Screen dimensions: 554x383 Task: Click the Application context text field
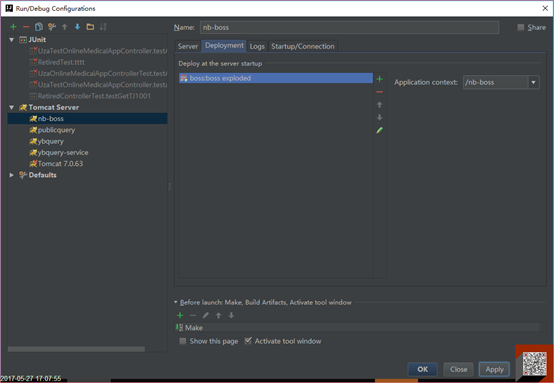coord(496,83)
